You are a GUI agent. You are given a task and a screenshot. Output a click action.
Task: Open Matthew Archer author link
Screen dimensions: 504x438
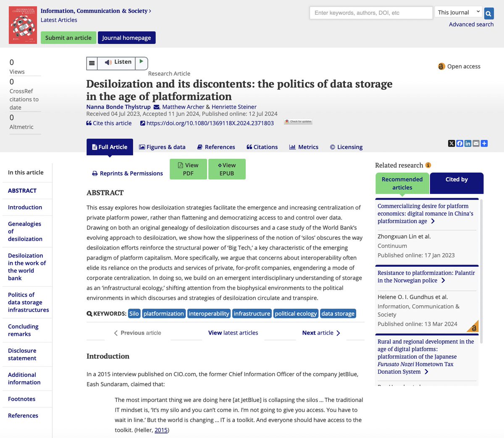[183, 107]
